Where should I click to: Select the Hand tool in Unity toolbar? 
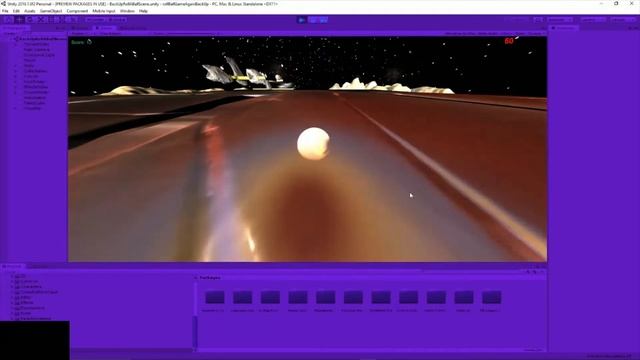[9, 20]
